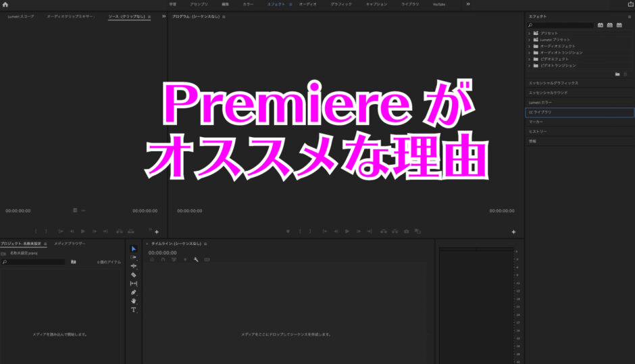Add Marker in Program monitor
635x364 pixels.
(288, 231)
